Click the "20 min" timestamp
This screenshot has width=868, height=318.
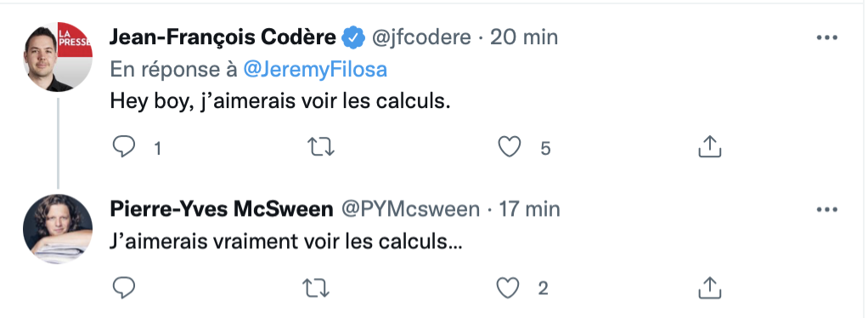click(524, 37)
